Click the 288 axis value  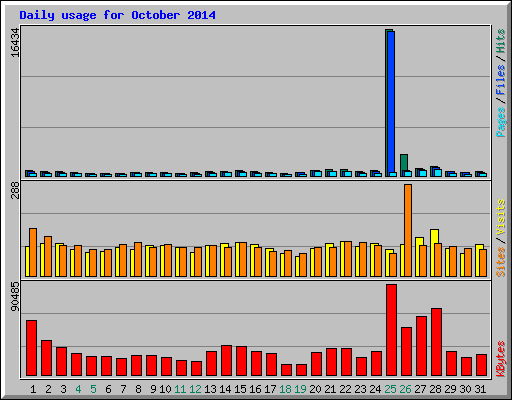pyautogui.click(x=15, y=191)
